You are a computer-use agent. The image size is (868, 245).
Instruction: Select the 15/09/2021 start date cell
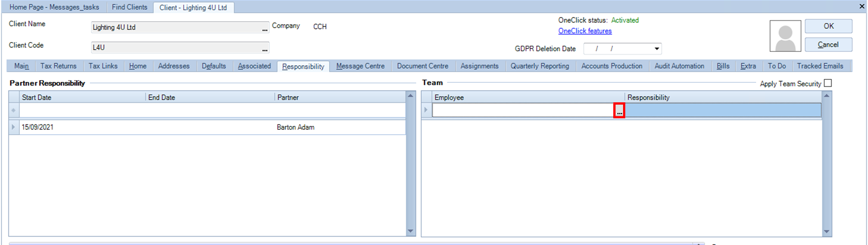83,127
